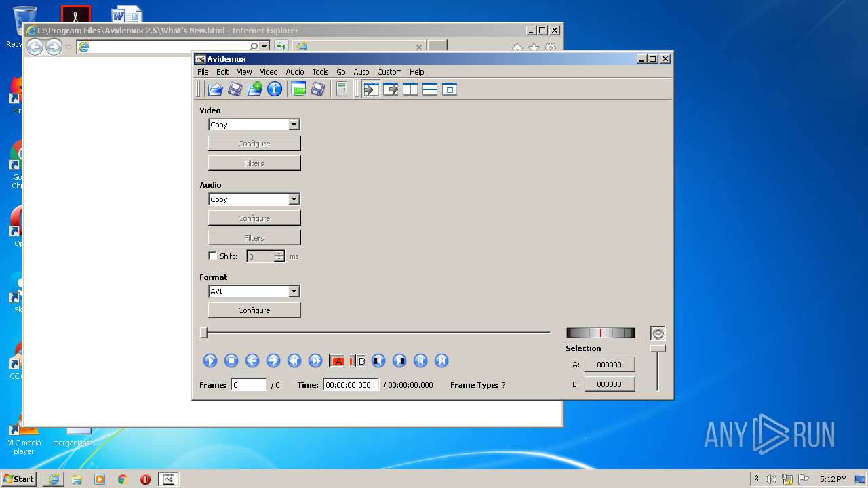The image size is (868, 488).
Task: Click Filters button under Audio
Action: [x=254, y=238]
